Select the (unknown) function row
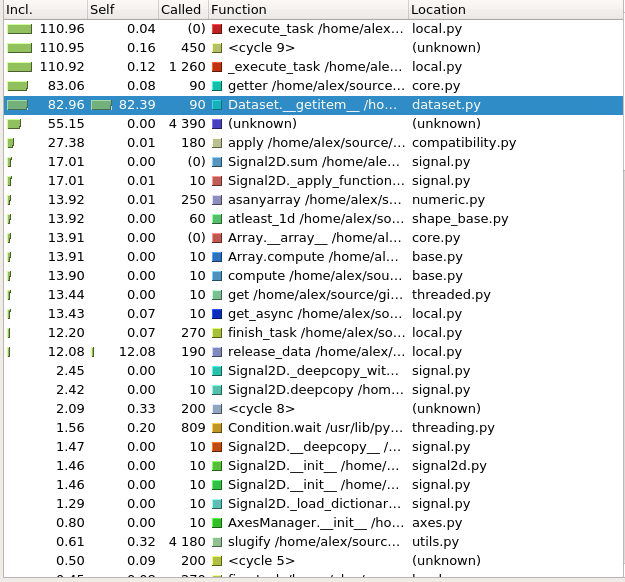The width and height of the screenshot is (625, 582). point(313,124)
